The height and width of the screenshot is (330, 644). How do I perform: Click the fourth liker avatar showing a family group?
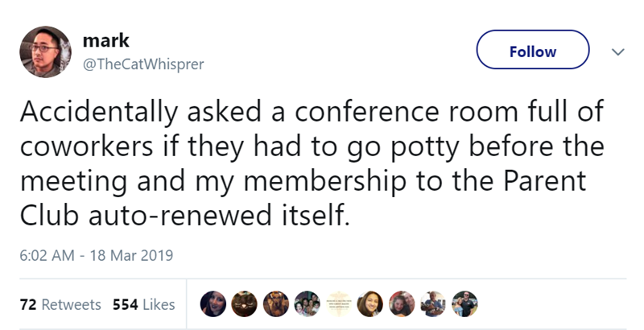click(x=306, y=305)
